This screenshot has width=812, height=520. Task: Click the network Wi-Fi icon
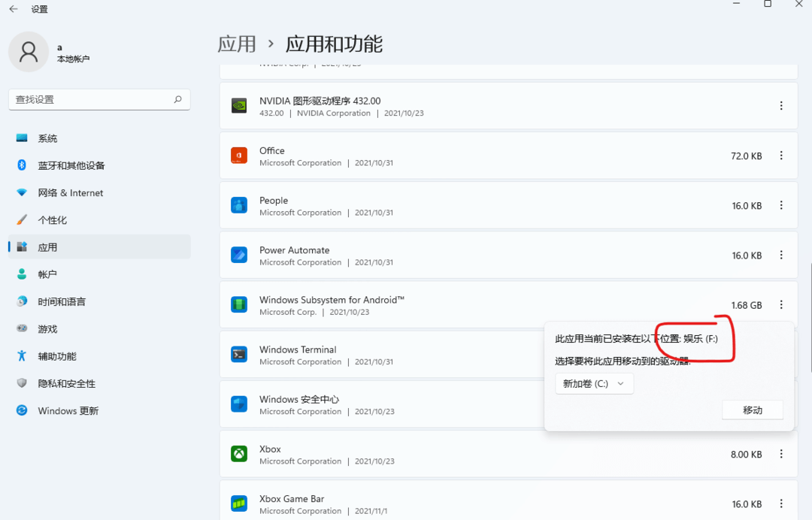22,192
